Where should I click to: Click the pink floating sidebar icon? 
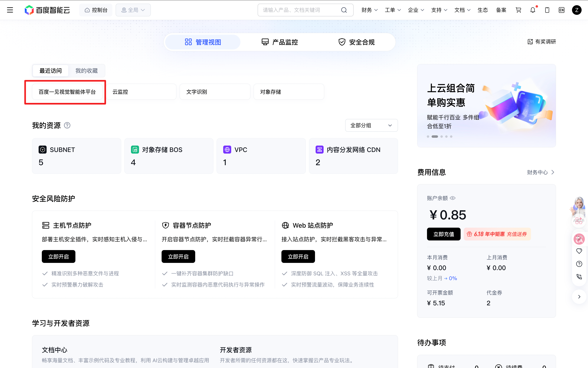coord(579,239)
